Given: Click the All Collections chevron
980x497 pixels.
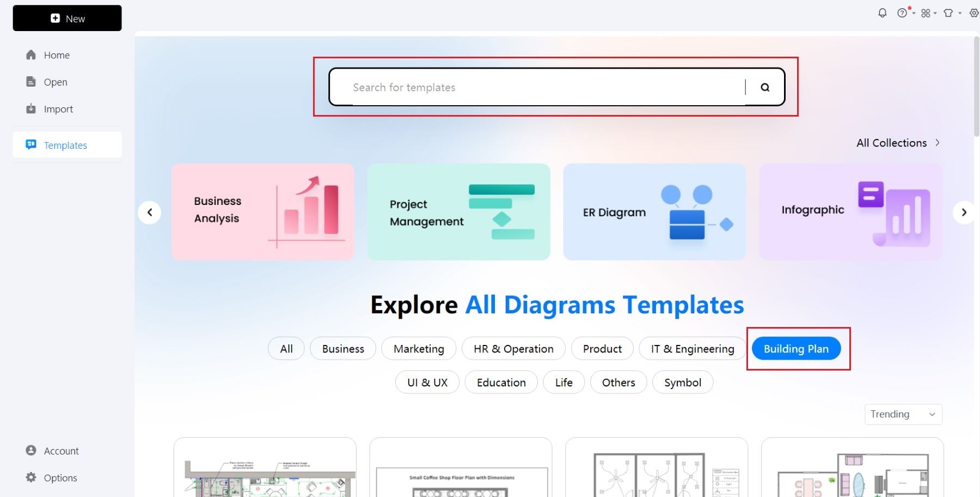Looking at the screenshot, I should [x=938, y=143].
